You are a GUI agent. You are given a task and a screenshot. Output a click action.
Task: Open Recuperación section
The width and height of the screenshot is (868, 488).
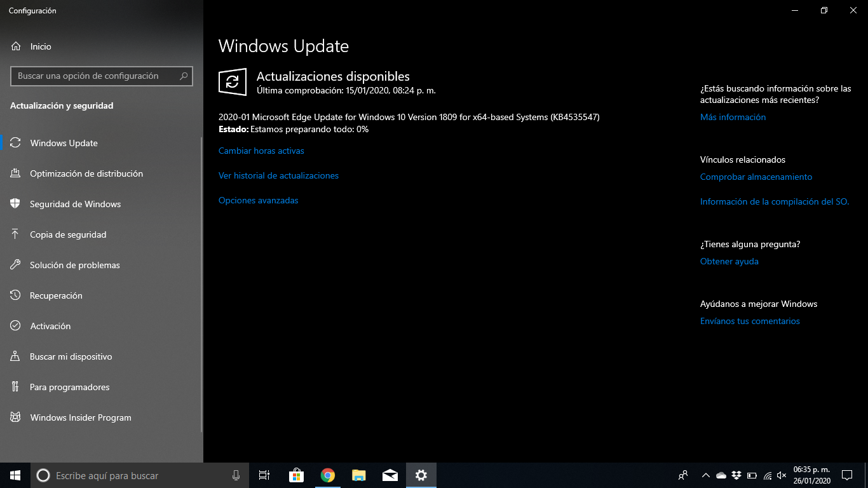(x=102, y=295)
